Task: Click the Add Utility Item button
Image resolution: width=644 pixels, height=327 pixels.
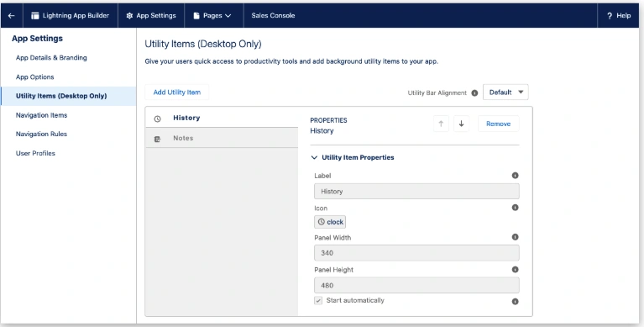Action: (x=177, y=92)
